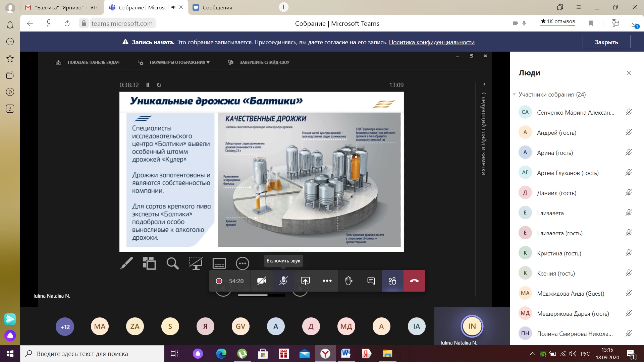Screen dimensions: 644x362
Task: Select participant Меджидова Аида (Guest)
Action: point(575,293)
